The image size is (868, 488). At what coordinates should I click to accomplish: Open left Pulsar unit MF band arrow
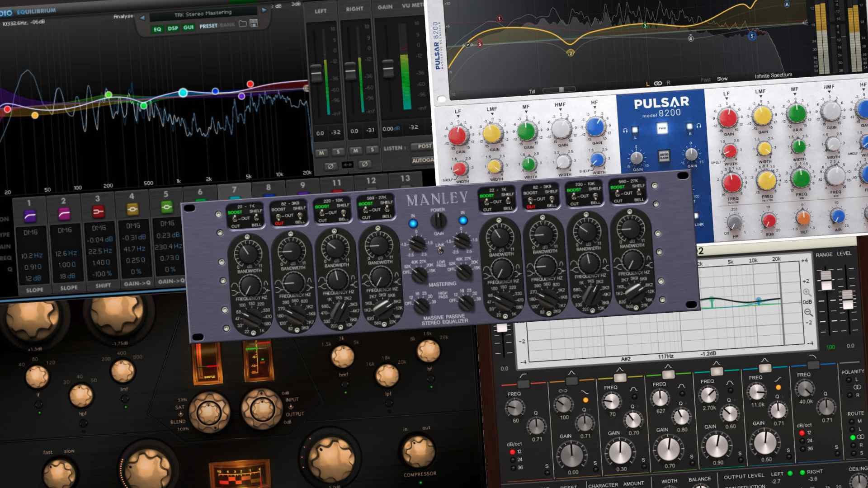pos(526,112)
